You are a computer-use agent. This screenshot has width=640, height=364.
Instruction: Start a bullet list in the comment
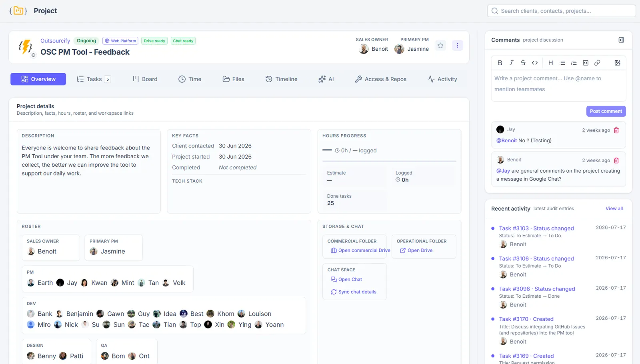pyautogui.click(x=562, y=63)
